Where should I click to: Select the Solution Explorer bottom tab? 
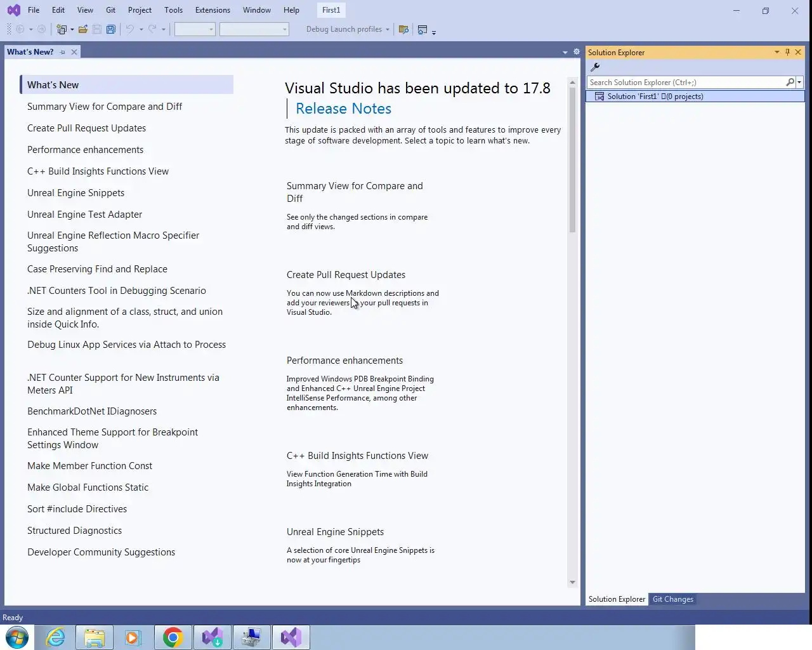click(617, 599)
